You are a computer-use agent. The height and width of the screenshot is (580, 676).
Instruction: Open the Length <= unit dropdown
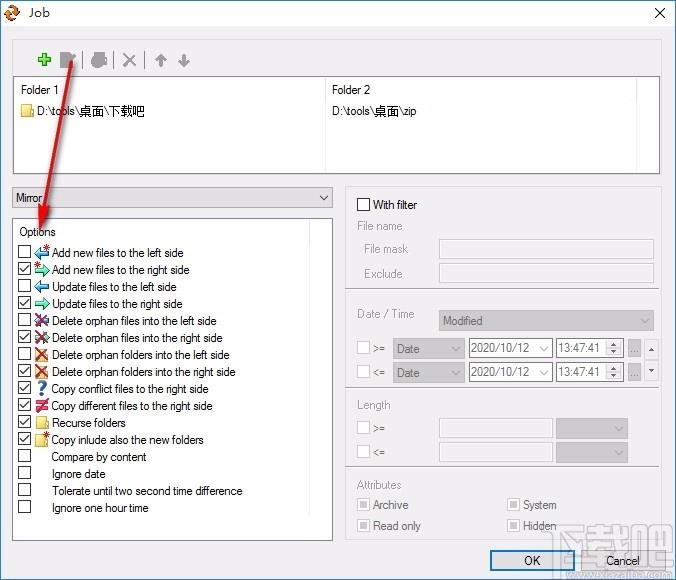(x=592, y=452)
